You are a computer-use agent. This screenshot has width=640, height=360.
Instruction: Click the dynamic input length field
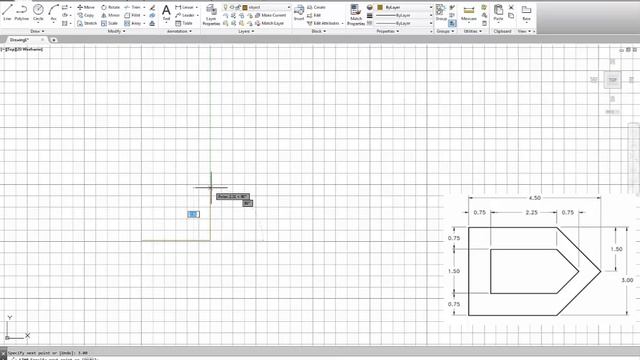click(193, 214)
